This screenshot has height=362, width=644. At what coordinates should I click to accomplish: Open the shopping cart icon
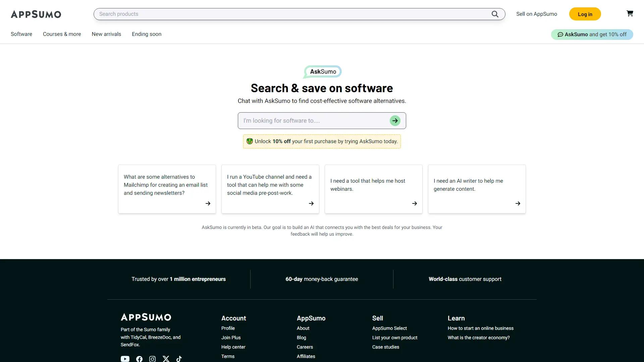(630, 13)
